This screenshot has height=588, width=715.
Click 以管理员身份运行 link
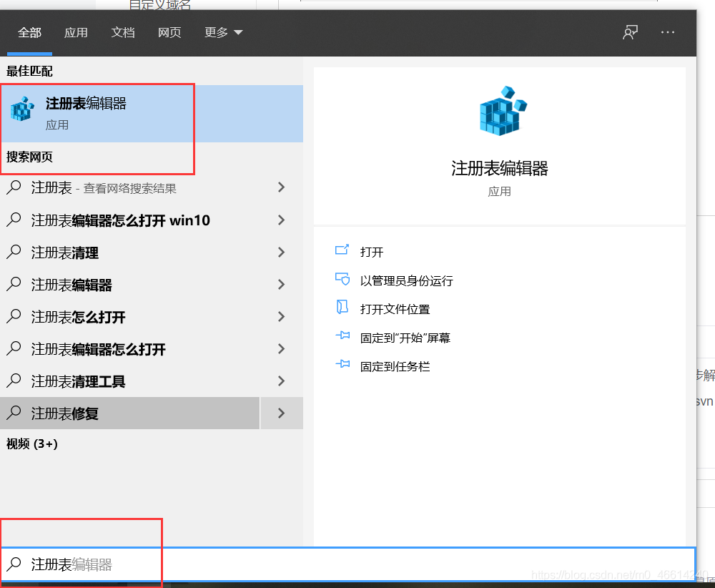pyautogui.click(x=406, y=280)
